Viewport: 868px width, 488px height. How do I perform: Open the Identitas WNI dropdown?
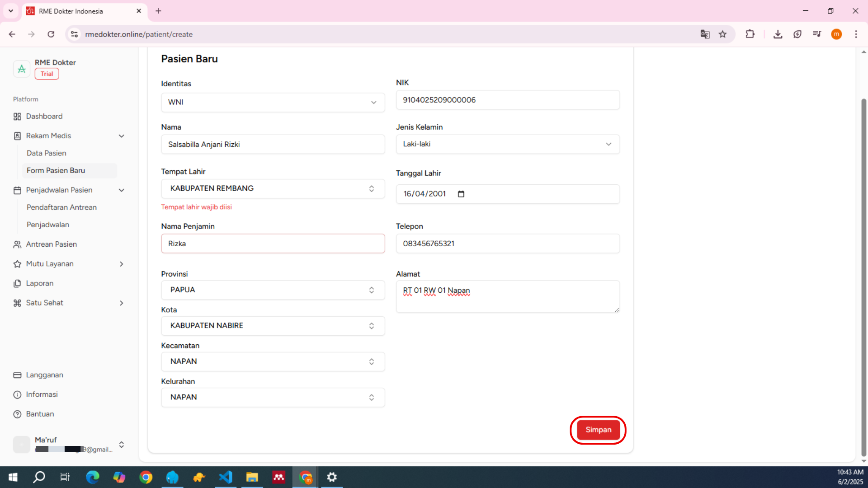click(x=273, y=102)
